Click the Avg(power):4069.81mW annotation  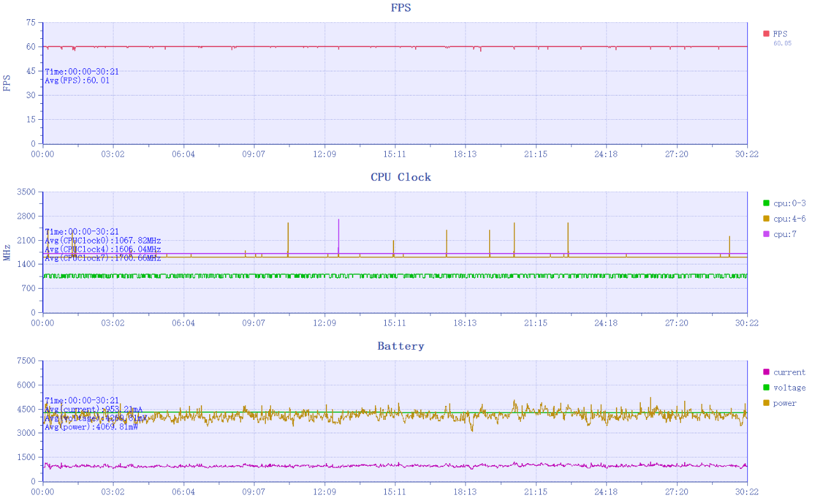tap(91, 427)
